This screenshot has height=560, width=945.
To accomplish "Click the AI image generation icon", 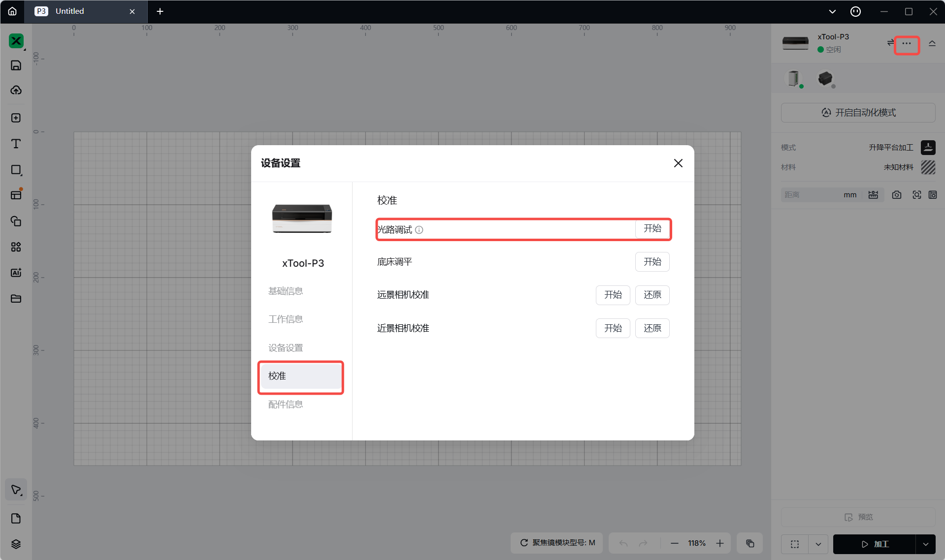I will [x=16, y=273].
